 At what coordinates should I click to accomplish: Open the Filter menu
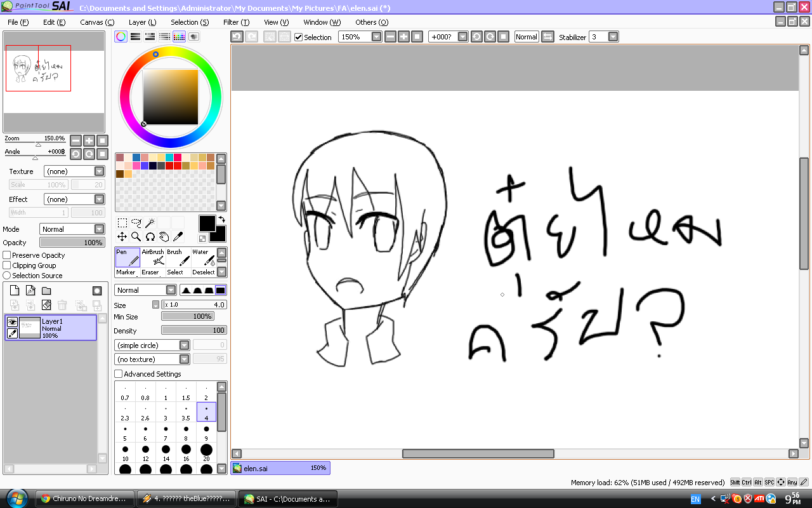pyautogui.click(x=236, y=22)
